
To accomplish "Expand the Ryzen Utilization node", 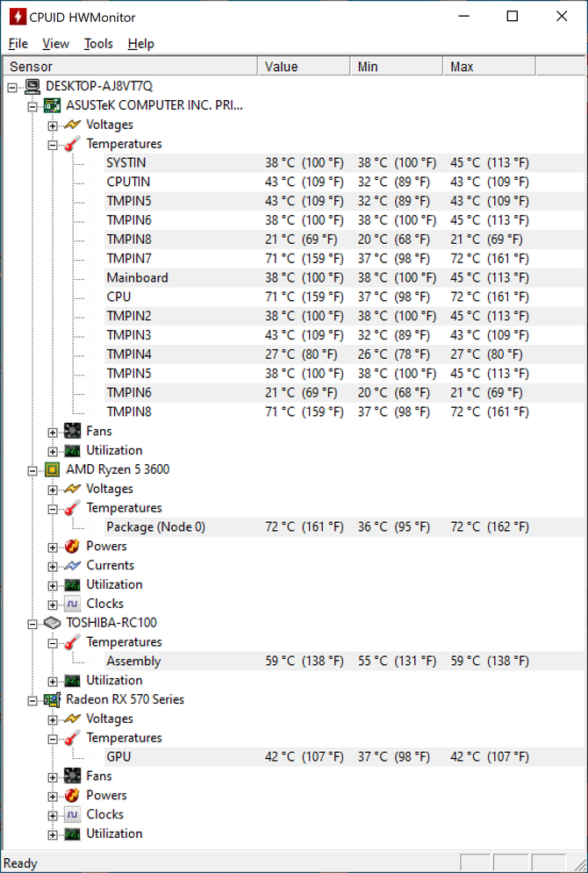I will [x=53, y=585].
